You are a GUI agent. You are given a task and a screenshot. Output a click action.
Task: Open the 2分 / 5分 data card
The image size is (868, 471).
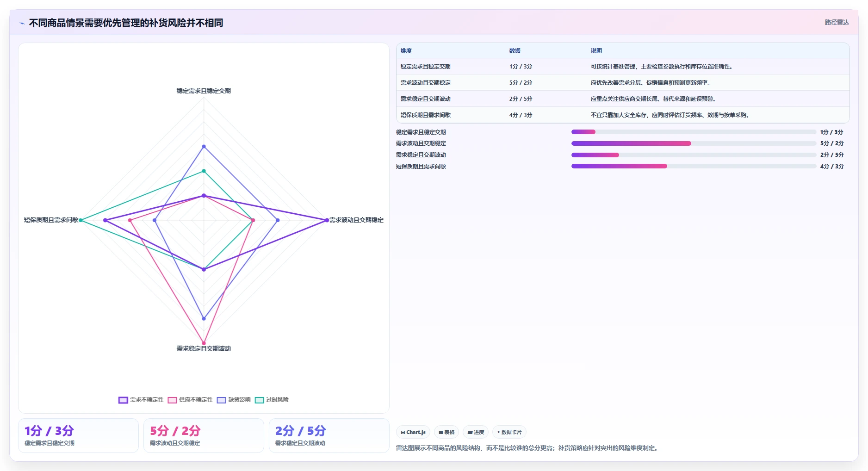pos(329,435)
